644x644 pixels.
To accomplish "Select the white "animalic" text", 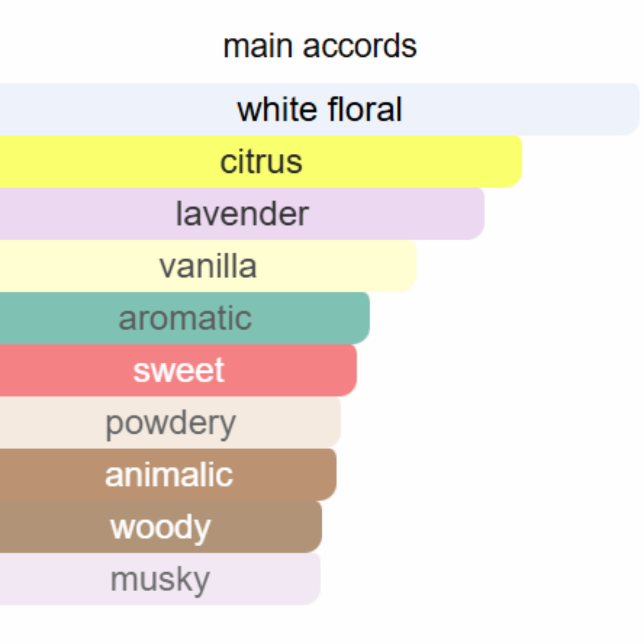I will click(169, 475).
